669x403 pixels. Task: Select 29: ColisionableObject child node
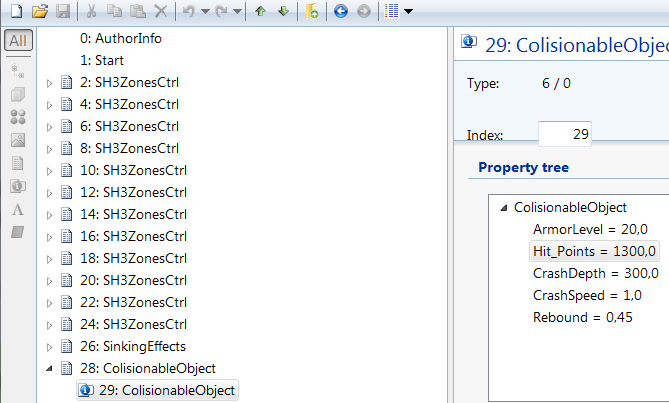[157, 390]
